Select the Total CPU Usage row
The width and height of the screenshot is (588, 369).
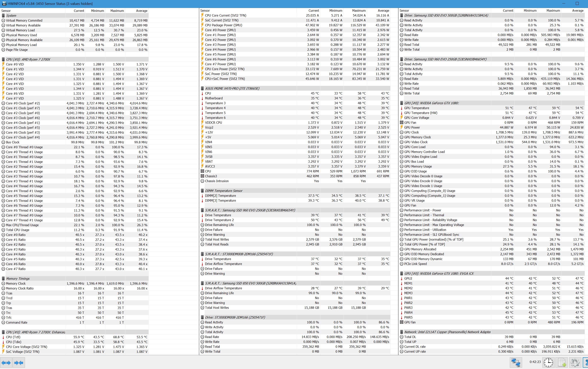click(x=18, y=230)
